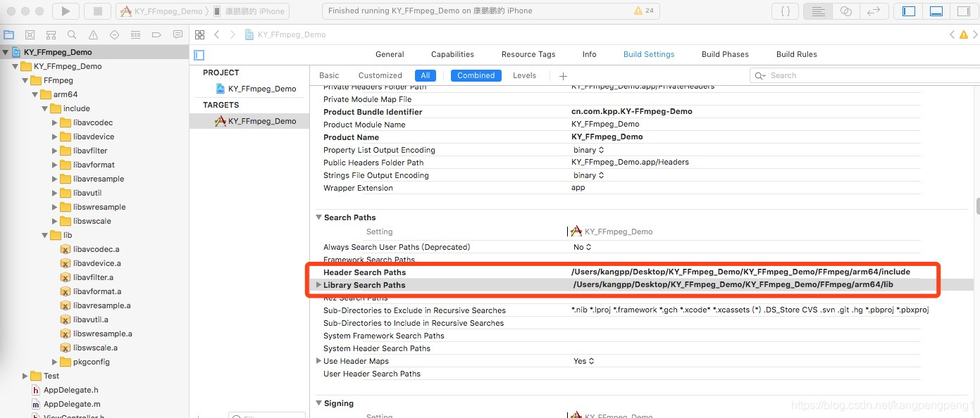This screenshot has height=418, width=980.
Task: Select the Levels view mode
Action: click(524, 75)
